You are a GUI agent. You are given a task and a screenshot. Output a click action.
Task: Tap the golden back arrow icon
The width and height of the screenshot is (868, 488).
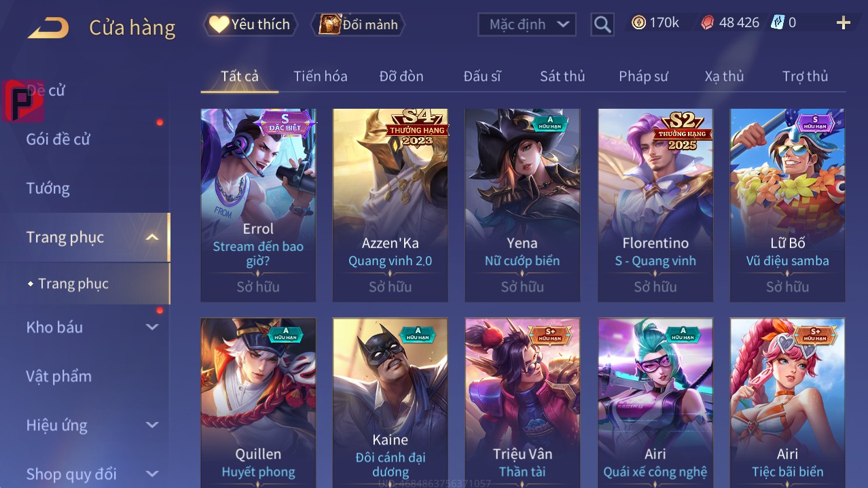point(48,28)
